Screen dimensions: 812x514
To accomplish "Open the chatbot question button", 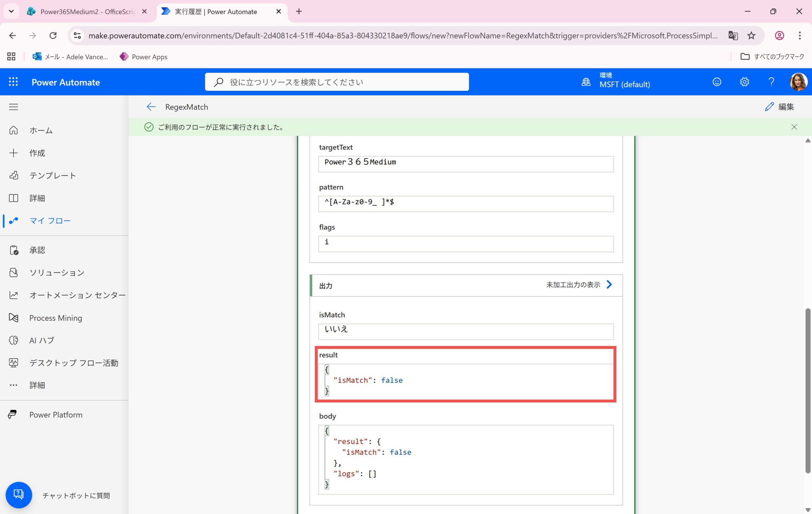I will (x=18, y=494).
